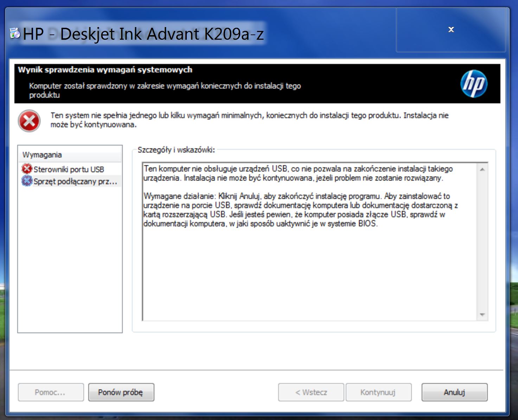Click the red error icon near warning text

tap(30, 121)
